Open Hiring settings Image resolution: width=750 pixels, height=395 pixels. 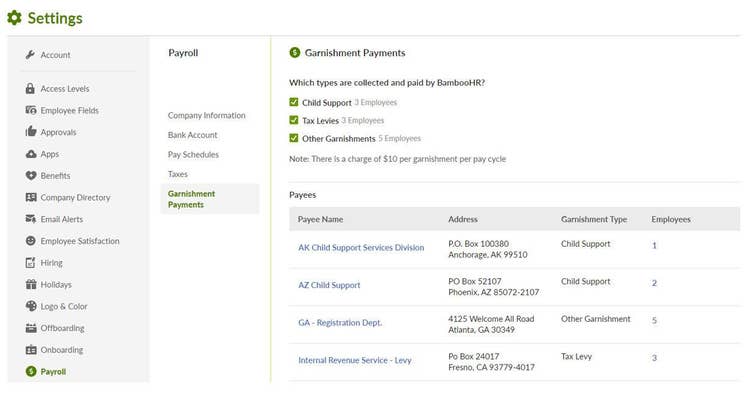(x=52, y=263)
